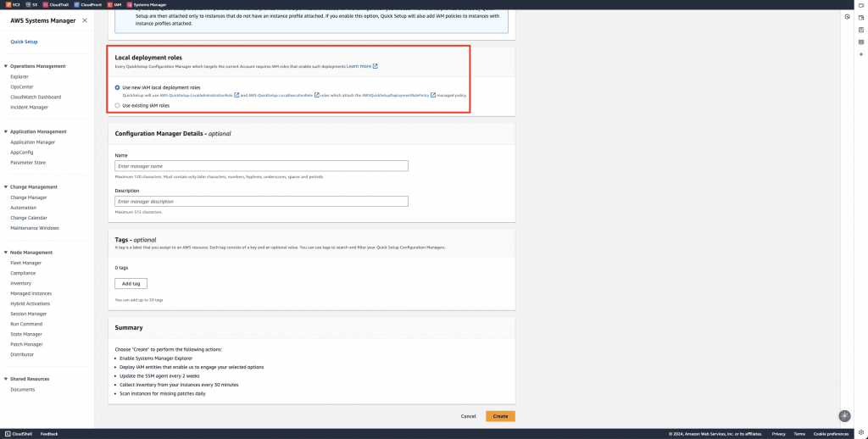Open external link icon beside Learn more
This screenshot has width=868, height=439.
point(376,66)
